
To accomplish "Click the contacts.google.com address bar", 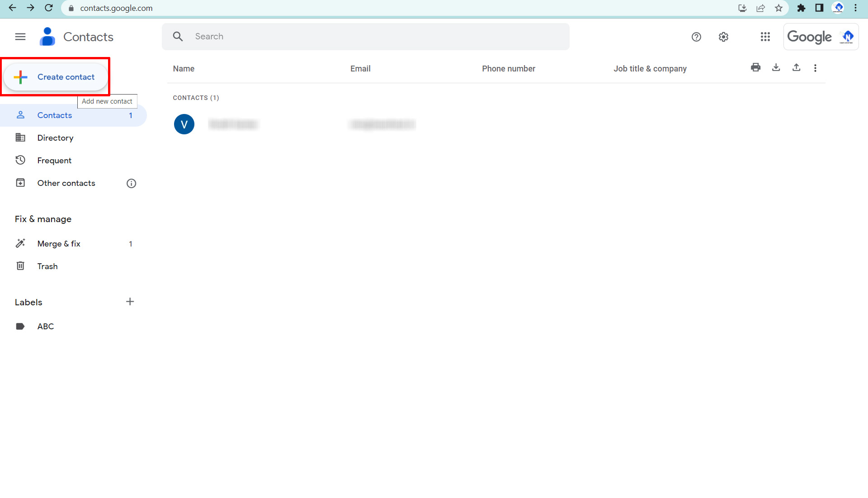I will click(x=116, y=8).
